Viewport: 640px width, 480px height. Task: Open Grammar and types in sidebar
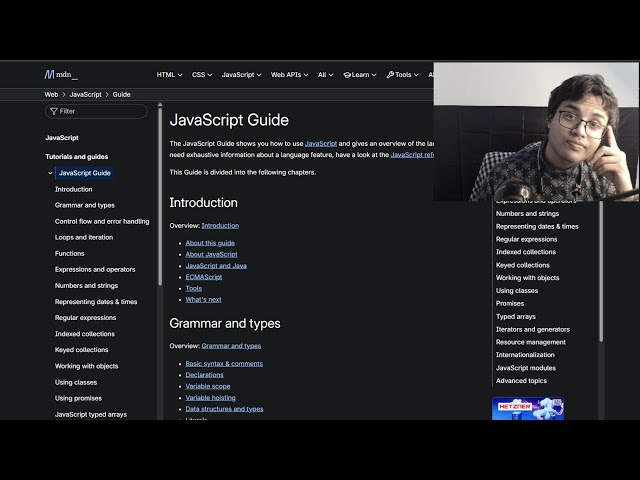[x=84, y=205]
